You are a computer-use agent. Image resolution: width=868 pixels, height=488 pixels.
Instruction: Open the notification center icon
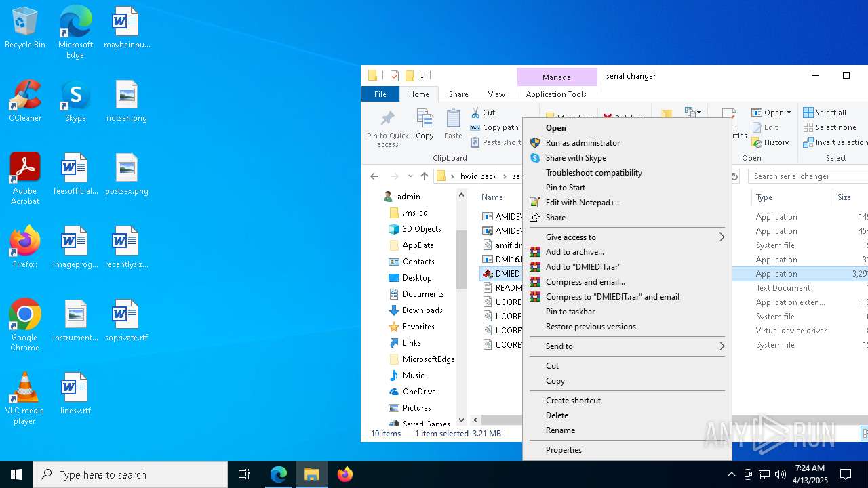tap(846, 474)
